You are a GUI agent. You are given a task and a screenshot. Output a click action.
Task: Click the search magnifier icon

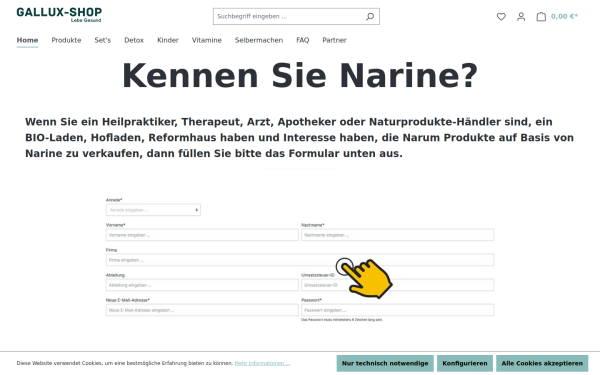point(370,16)
